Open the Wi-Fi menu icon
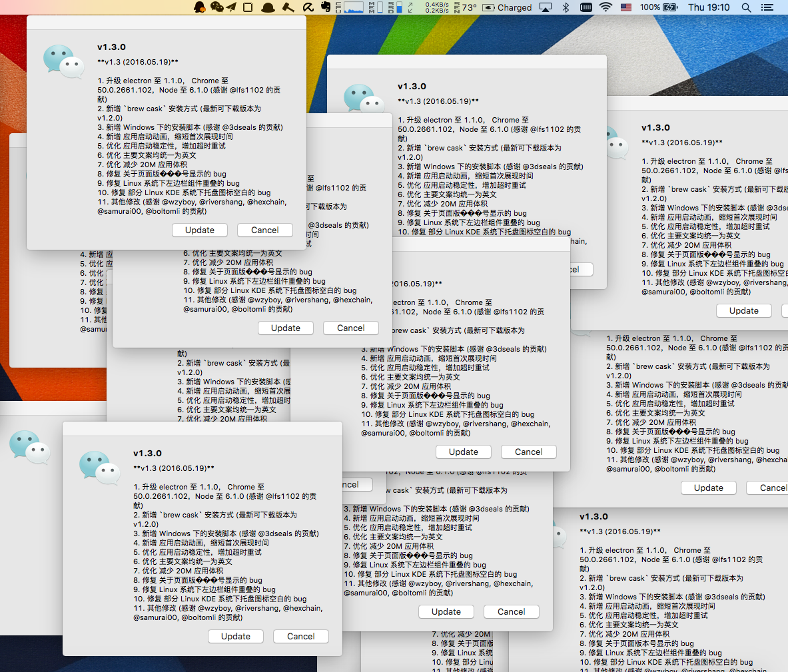This screenshot has width=788, height=672. click(x=606, y=7)
